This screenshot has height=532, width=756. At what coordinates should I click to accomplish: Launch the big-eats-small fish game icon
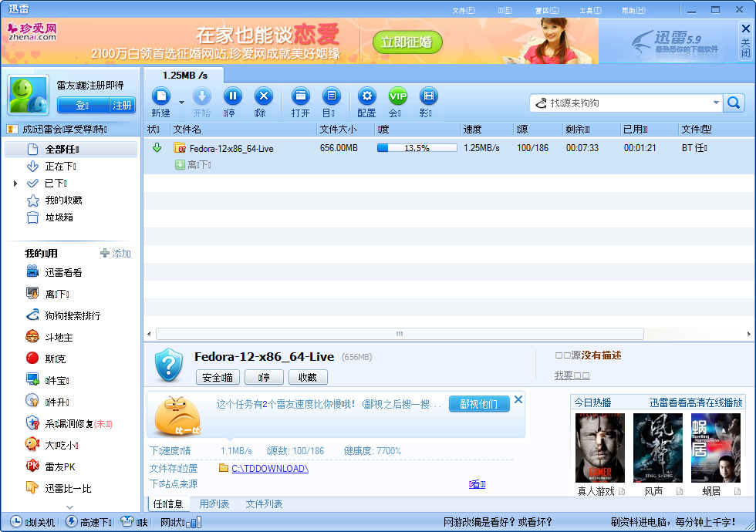[32, 444]
